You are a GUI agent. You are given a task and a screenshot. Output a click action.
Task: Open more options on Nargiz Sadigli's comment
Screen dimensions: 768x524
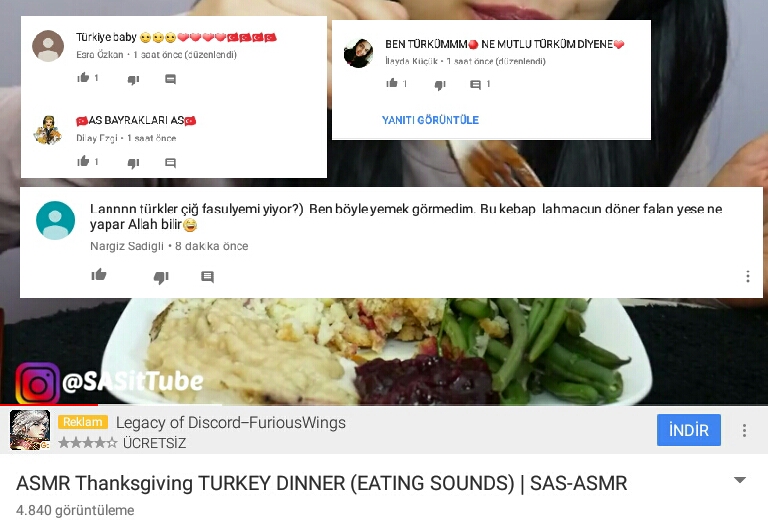747,276
